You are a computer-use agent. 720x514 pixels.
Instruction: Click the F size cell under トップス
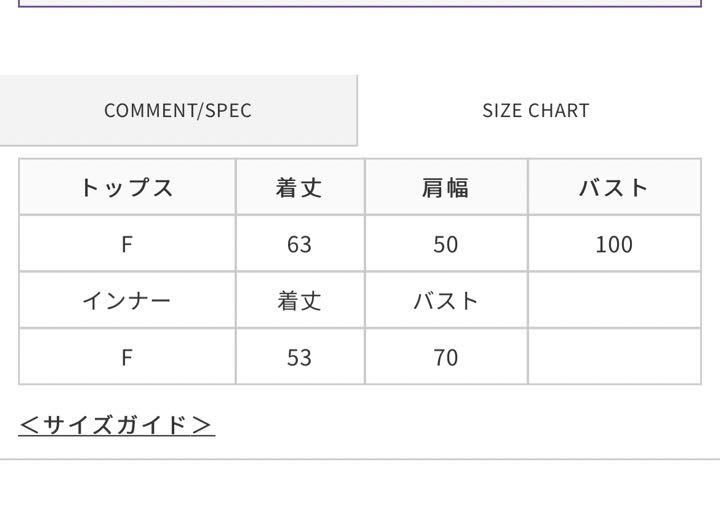pos(127,243)
